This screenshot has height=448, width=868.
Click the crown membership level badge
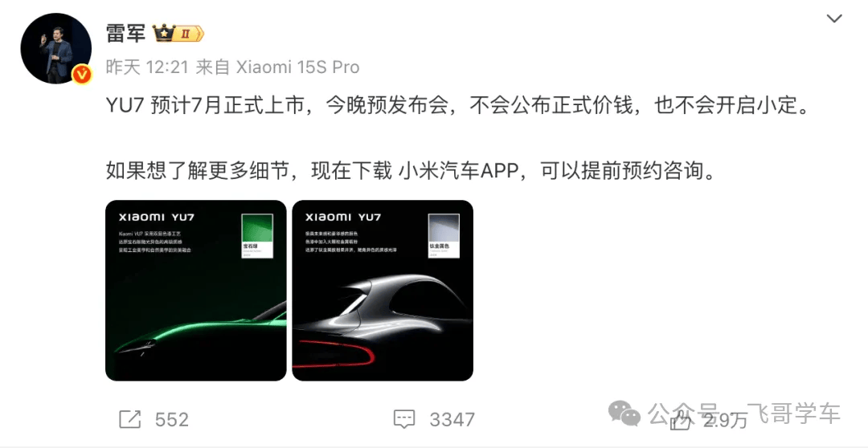(x=178, y=34)
